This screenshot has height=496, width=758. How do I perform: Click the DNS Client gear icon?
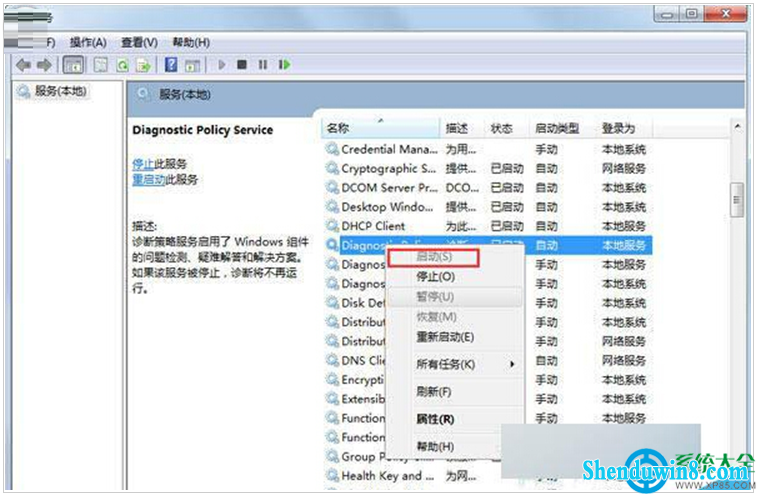(x=332, y=360)
